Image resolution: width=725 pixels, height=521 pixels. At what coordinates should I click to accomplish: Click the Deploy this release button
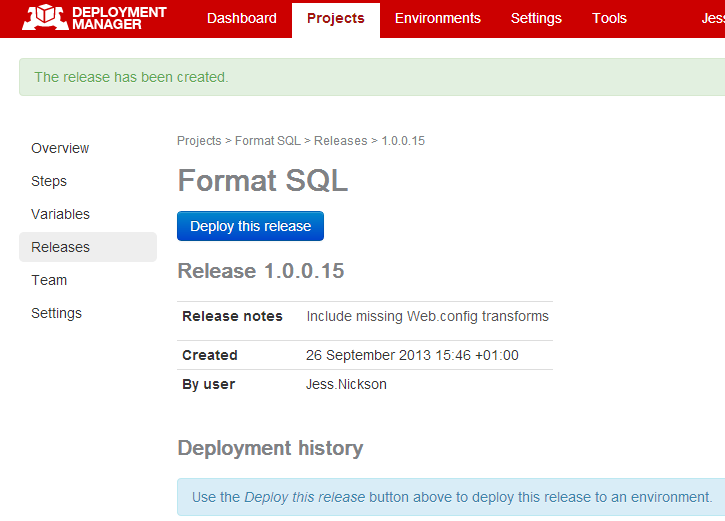[x=250, y=226]
